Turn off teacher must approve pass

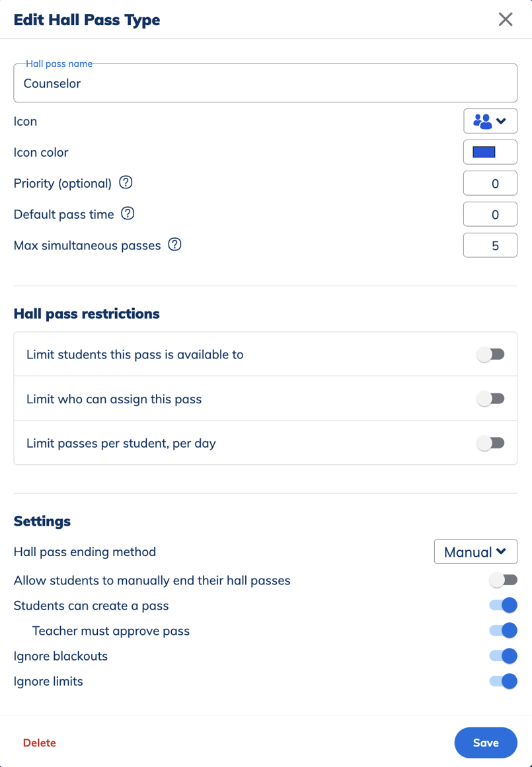504,630
